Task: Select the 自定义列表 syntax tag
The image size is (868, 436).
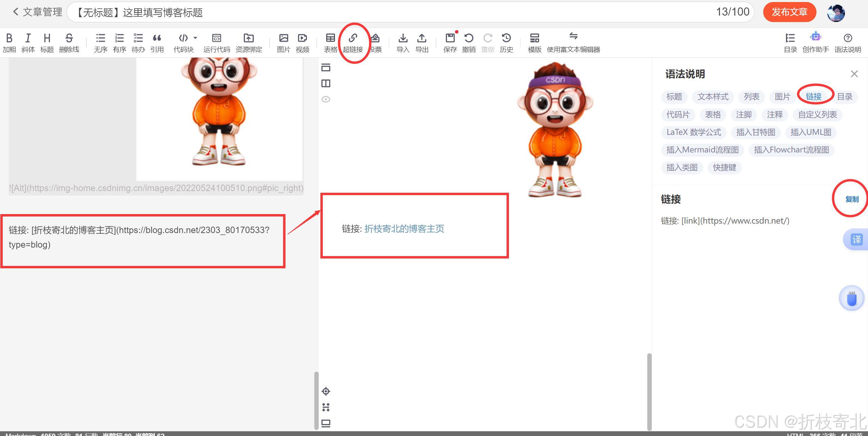Action: (817, 115)
